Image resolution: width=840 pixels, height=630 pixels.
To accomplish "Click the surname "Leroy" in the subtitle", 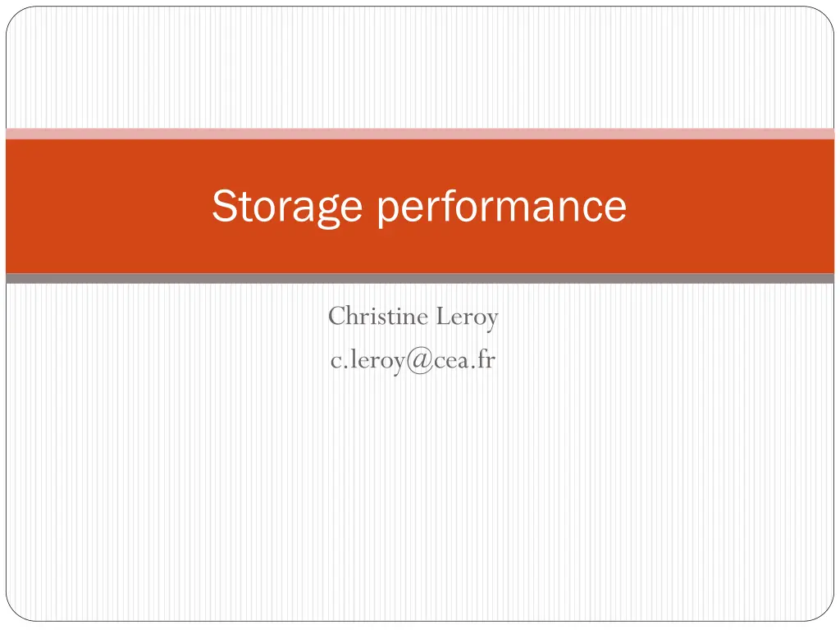I will click(467, 317).
